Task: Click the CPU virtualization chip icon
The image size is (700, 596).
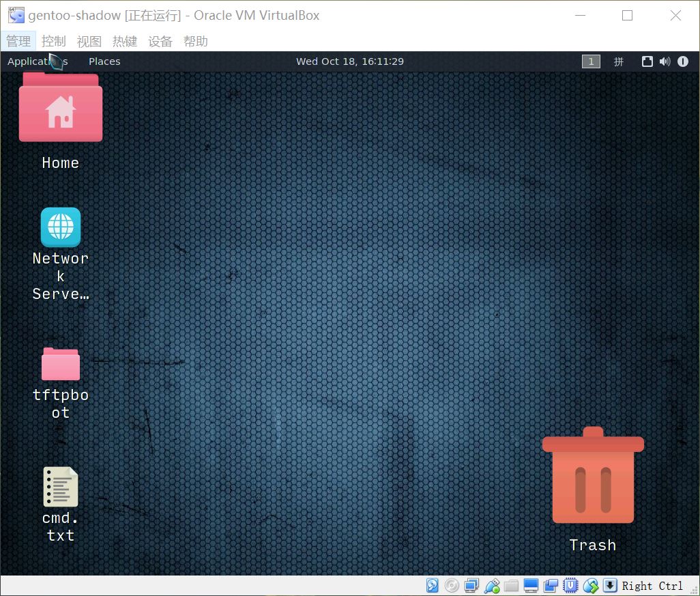Action: point(571,586)
